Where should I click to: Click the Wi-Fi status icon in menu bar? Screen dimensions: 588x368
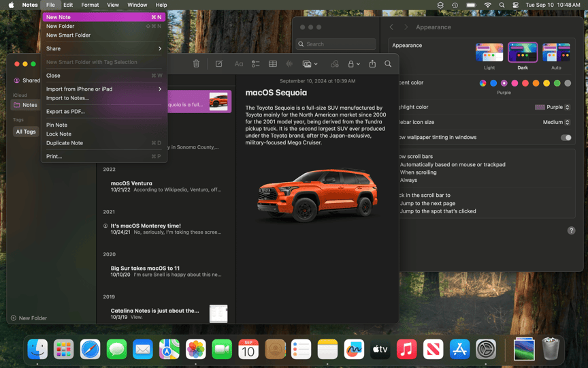coord(487,5)
